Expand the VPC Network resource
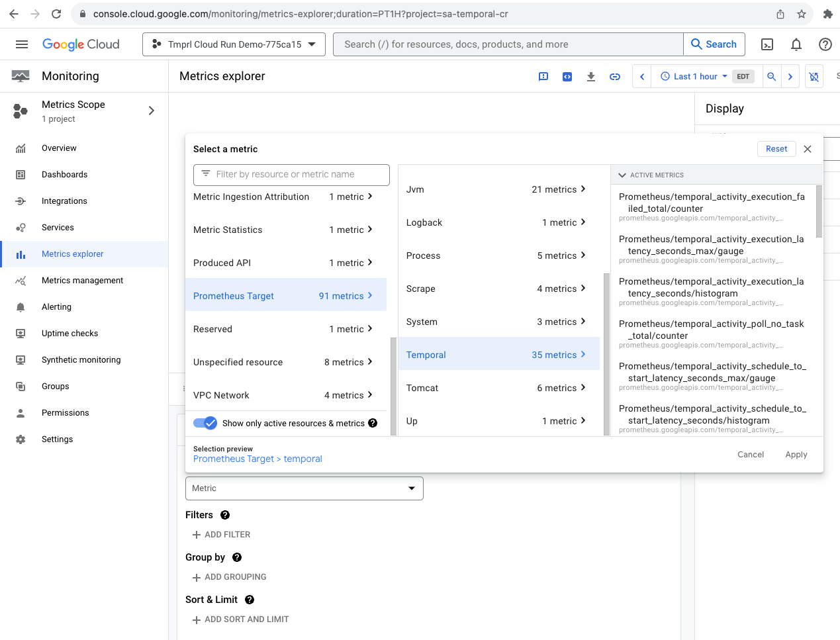 [x=286, y=395]
